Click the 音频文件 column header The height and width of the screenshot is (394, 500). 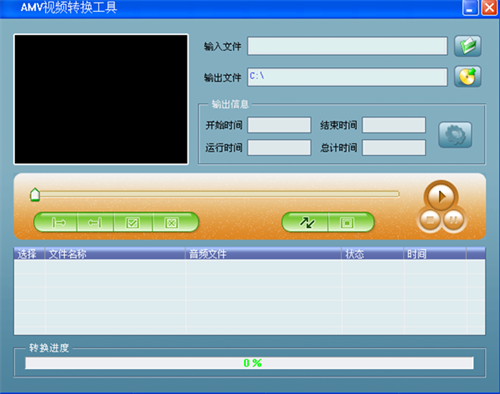coord(264,254)
